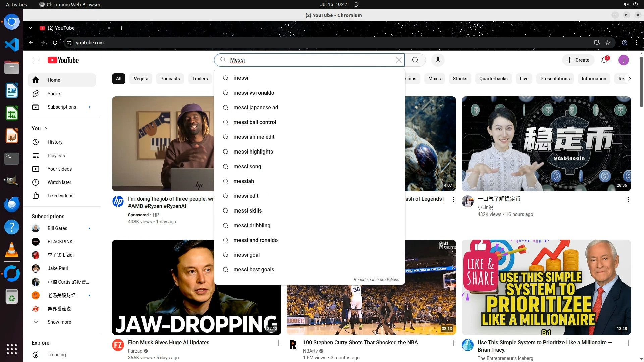Select the Podcasts filter chip
Image resolution: width=644 pixels, height=362 pixels.
click(x=170, y=79)
